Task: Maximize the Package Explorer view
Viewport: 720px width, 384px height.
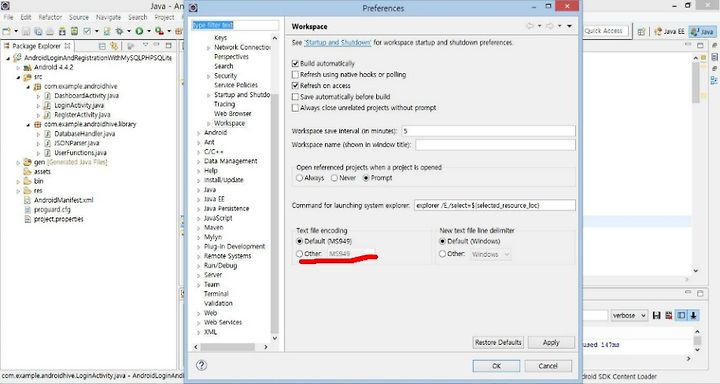Action: tap(169, 45)
